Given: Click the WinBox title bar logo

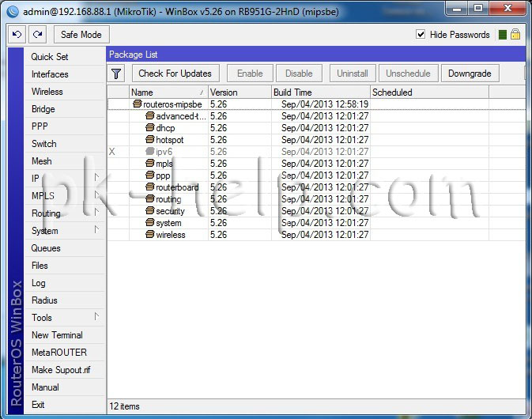Looking at the screenshot, I should point(13,12).
